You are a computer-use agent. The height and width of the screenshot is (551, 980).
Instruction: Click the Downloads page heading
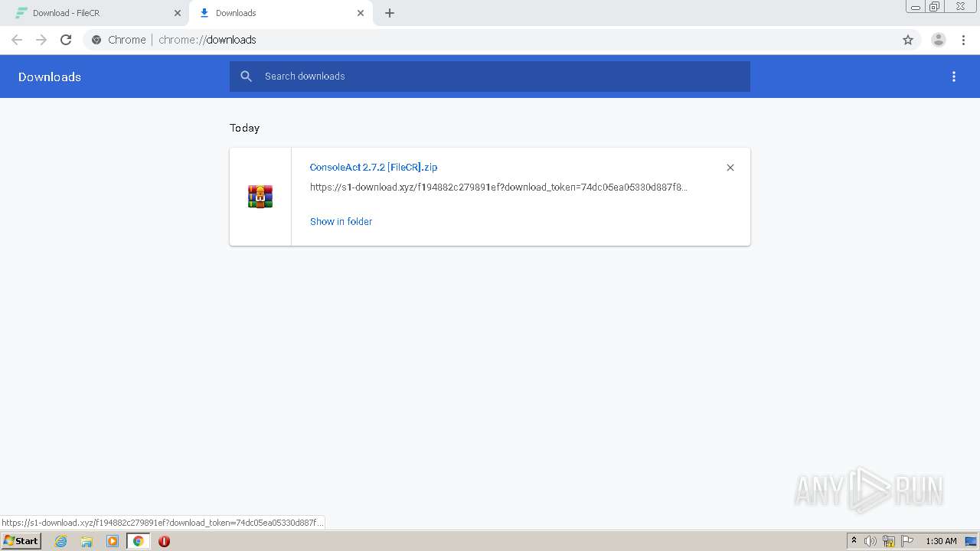50,77
